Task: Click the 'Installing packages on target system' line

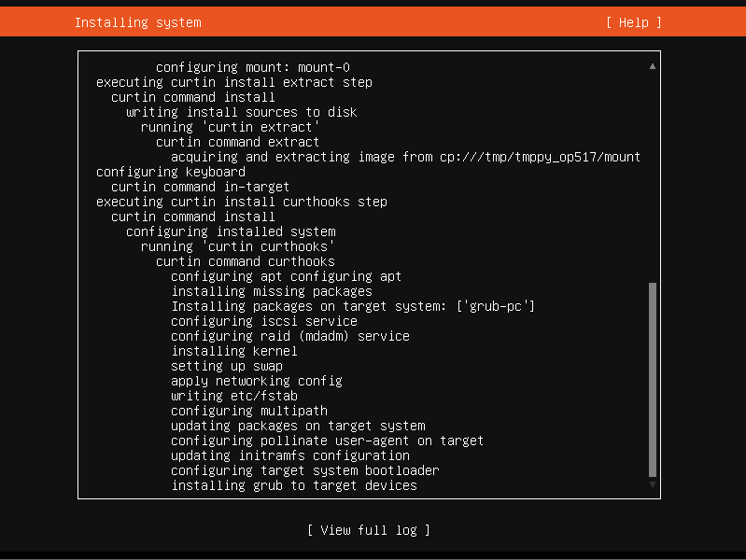Action: (x=353, y=306)
